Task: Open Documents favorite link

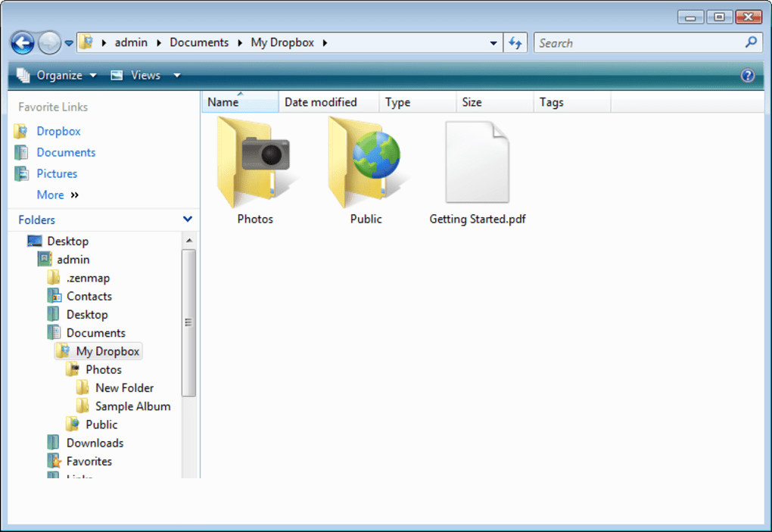Action: click(66, 153)
